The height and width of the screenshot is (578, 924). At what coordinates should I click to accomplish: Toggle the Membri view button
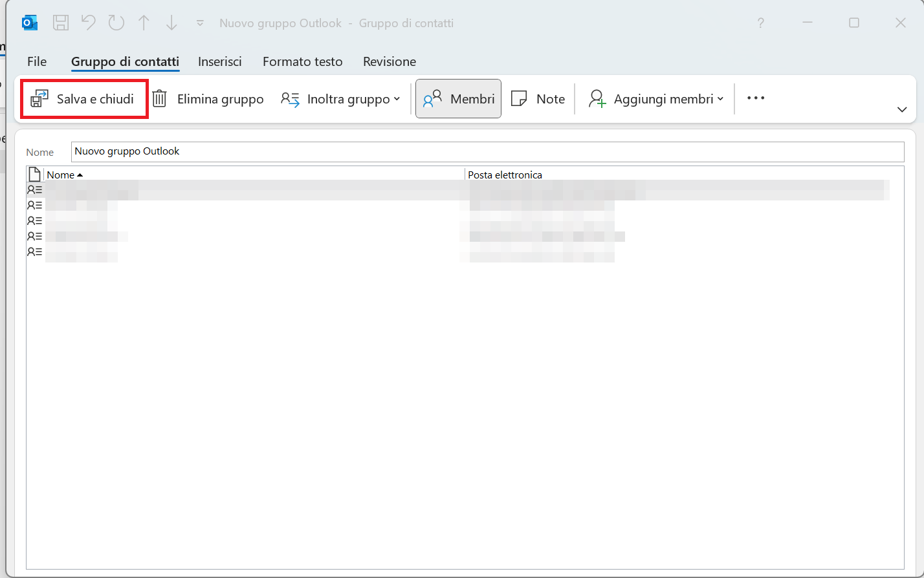(458, 99)
